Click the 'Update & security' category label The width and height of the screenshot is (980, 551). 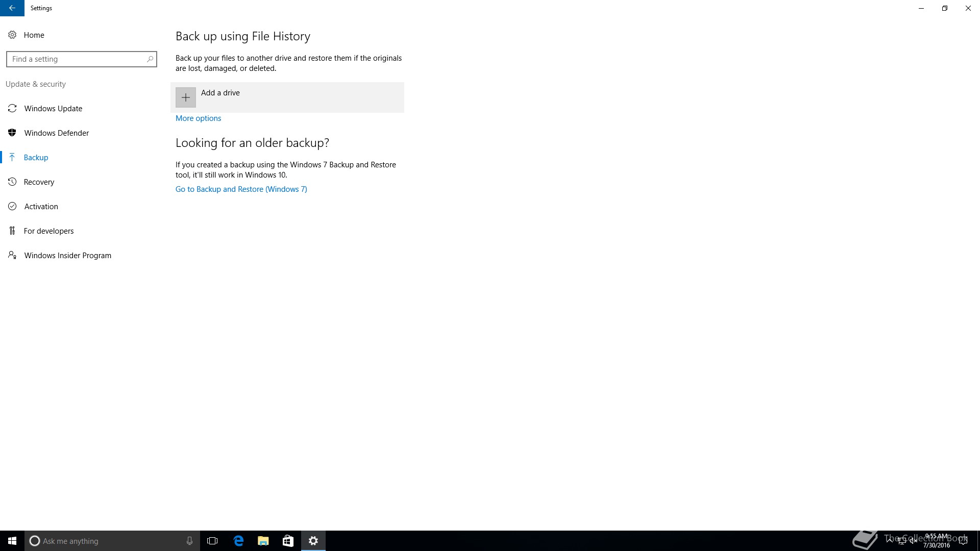(36, 84)
